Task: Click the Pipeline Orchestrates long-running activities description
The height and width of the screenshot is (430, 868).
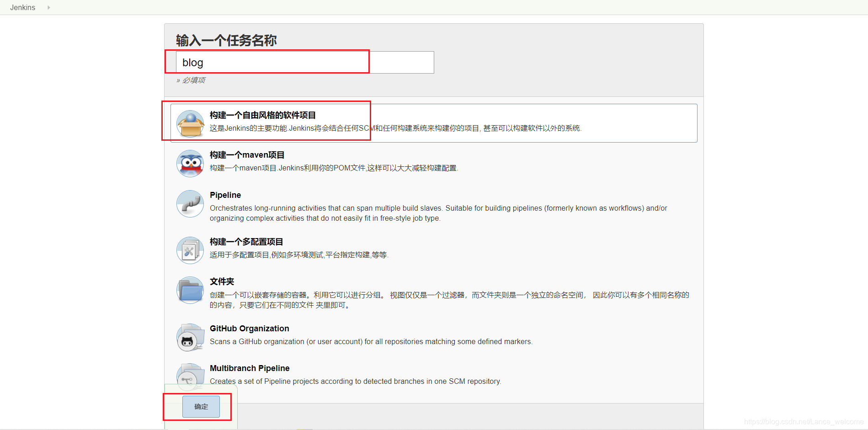Action: (438, 213)
